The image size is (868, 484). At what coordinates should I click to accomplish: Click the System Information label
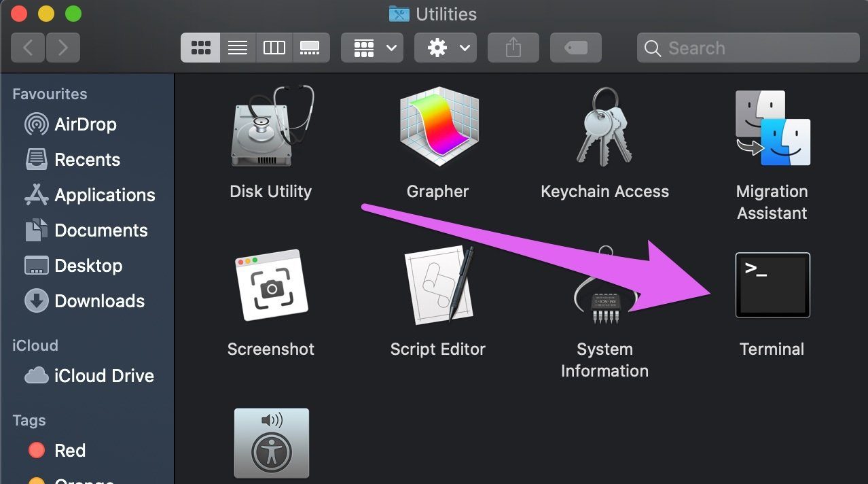604,360
